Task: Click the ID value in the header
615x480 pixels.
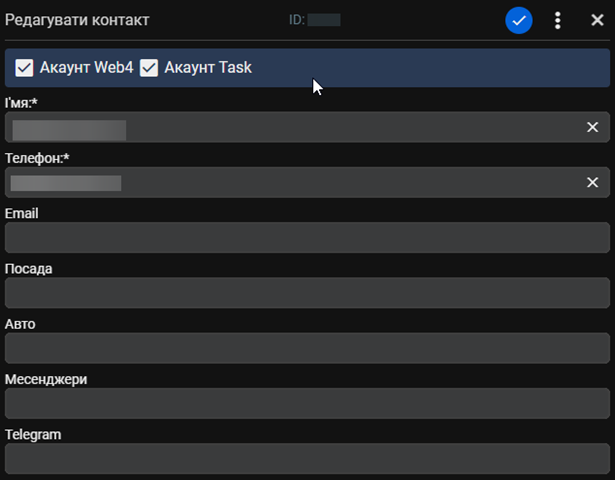Action: (x=324, y=20)
